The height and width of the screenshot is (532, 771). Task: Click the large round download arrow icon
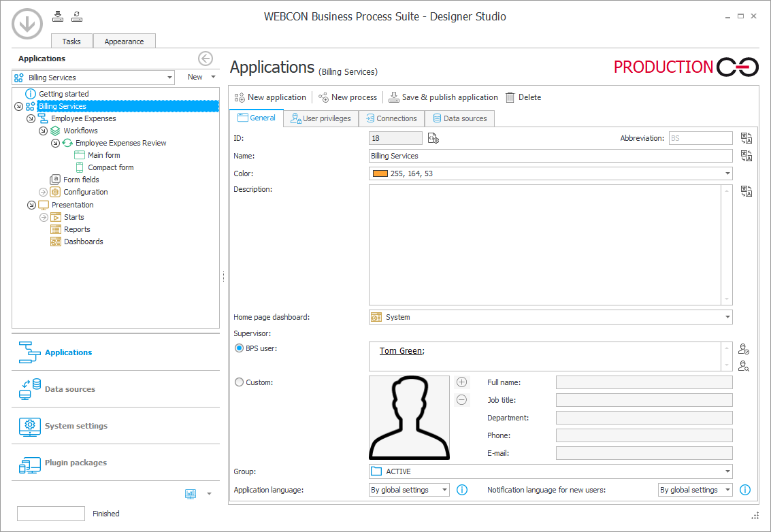[27, 24]
